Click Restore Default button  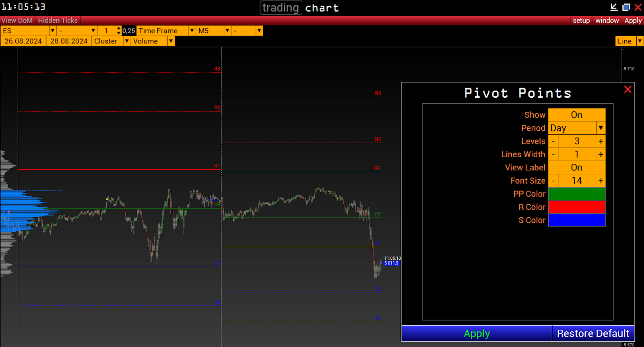point(593,334)
